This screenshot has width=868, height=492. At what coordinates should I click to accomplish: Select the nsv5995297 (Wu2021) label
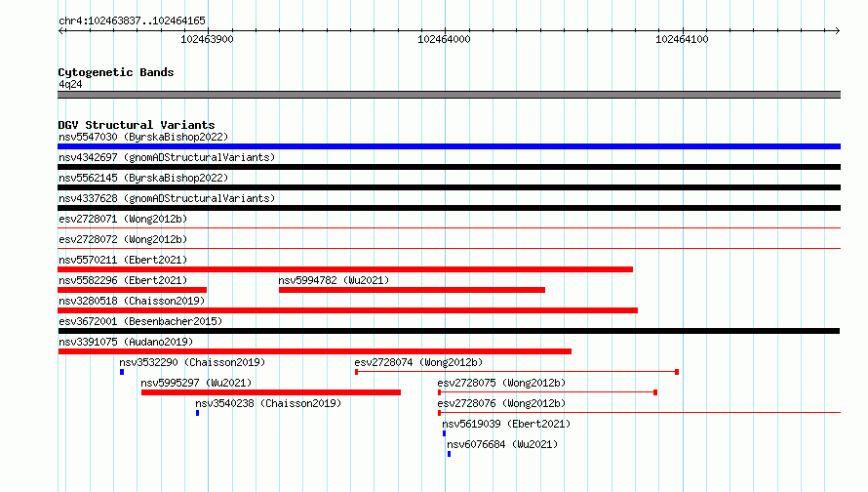pyautogui.click(x=196, y=383)
